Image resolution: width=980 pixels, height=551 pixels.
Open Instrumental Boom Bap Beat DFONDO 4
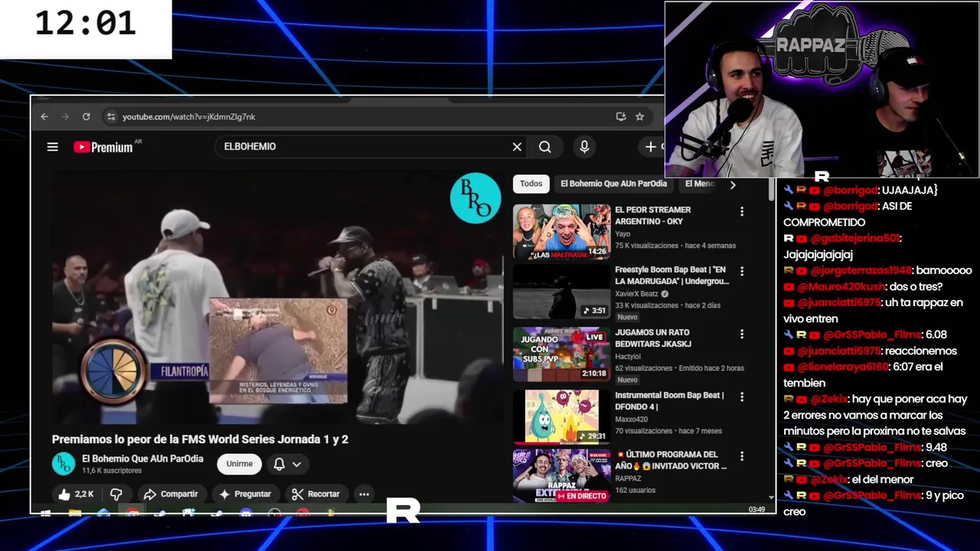(669, 401)
